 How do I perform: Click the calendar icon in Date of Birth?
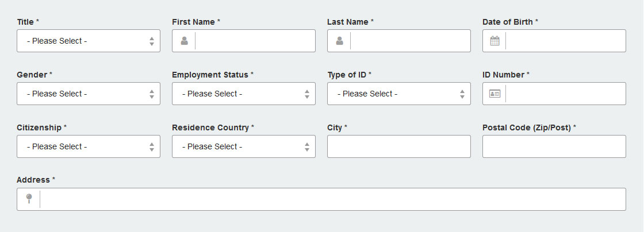(495, 41)
